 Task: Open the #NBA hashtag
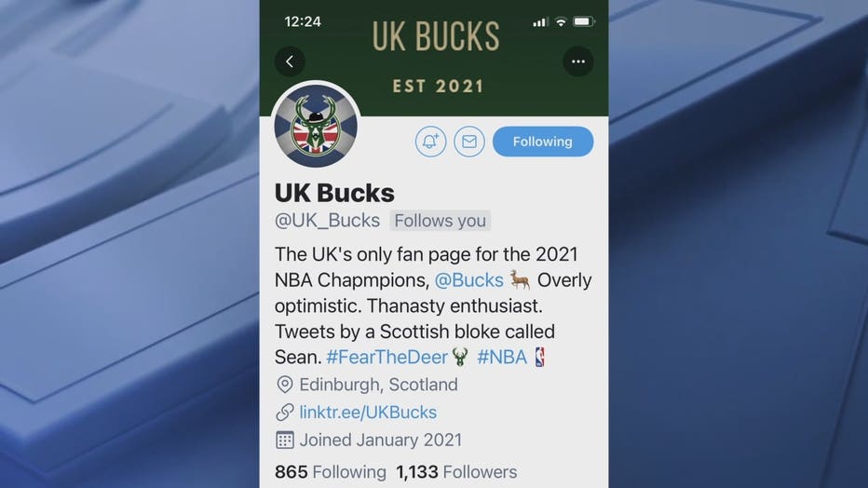pos(502,357)
